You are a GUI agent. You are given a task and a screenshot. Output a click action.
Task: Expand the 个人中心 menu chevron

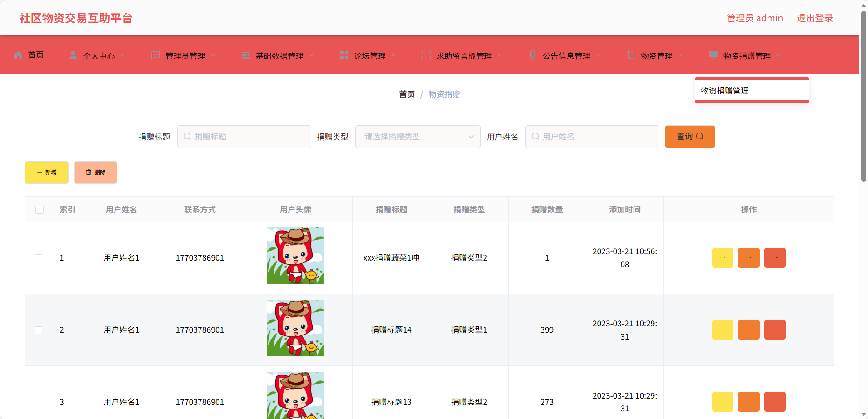pos(123,55)
